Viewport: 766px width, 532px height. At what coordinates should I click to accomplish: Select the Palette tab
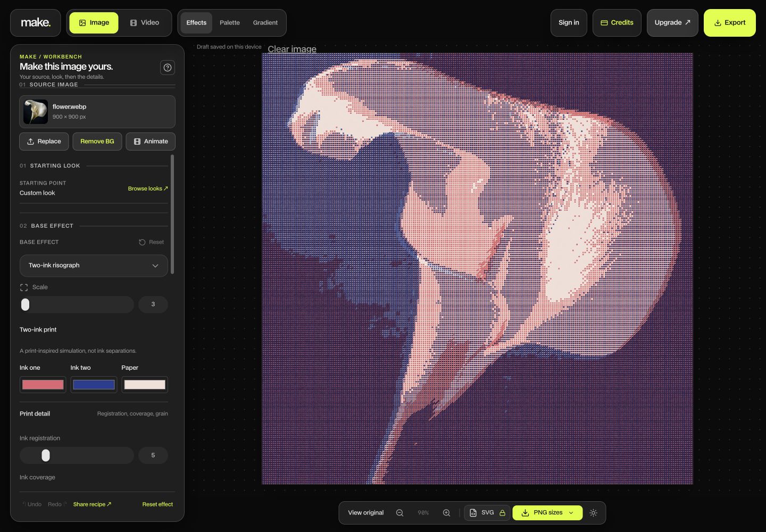230,23
